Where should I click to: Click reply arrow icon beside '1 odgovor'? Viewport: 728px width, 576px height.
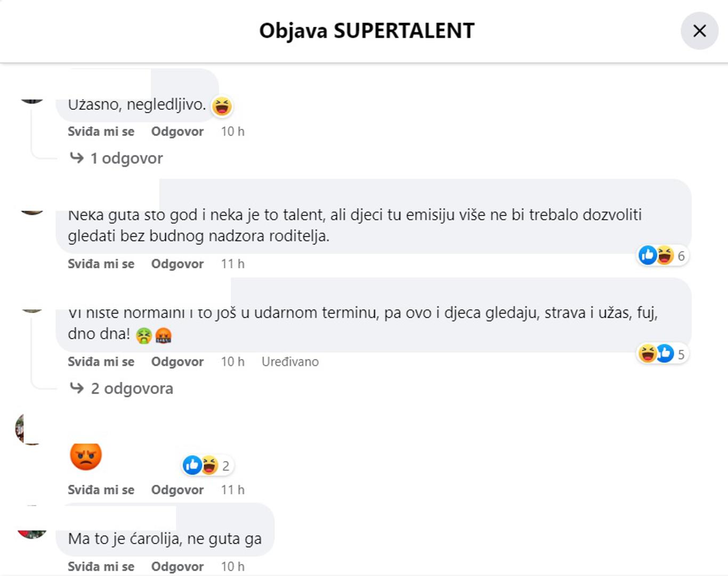coord(77,158)
